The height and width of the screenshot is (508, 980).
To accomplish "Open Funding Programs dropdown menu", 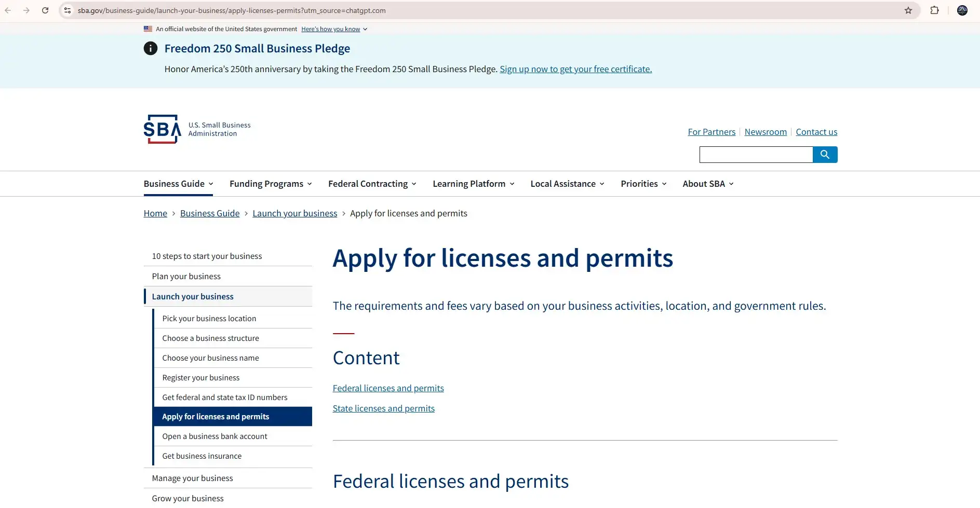I will pos(271,184).
